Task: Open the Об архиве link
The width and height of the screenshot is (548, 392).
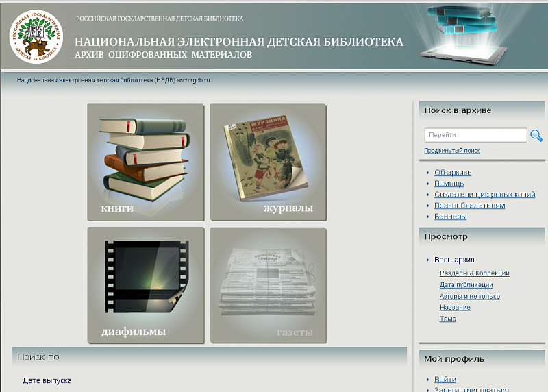Action: click(453, 173)
